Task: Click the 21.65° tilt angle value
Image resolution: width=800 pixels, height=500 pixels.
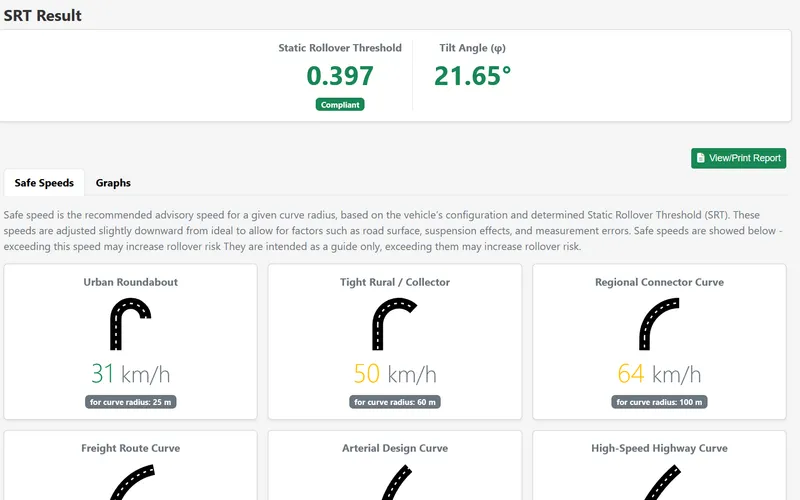Action: pos(472,76)
